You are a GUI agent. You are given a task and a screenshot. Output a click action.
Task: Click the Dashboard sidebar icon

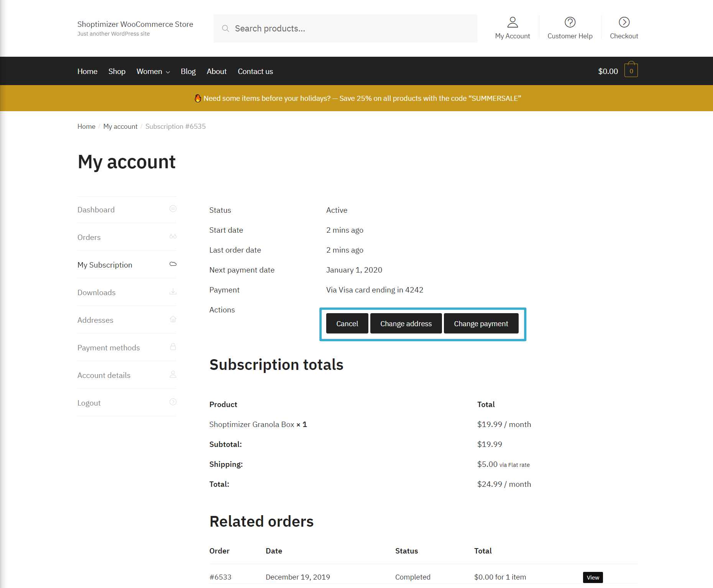[173, 209]
